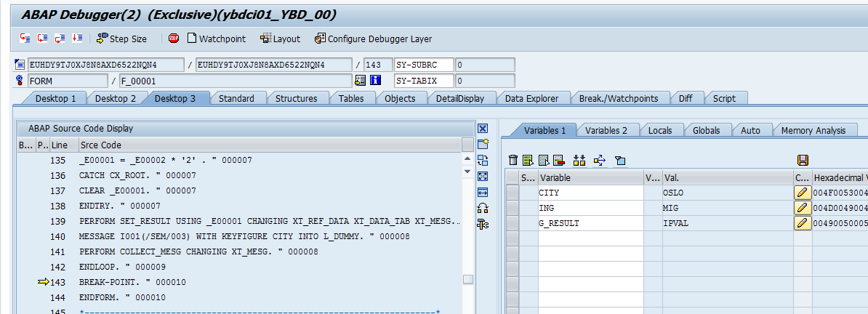The height and width of the screenshot is (314, 868).
Task: Switch to the Structures tab
Action: (296, 99)
